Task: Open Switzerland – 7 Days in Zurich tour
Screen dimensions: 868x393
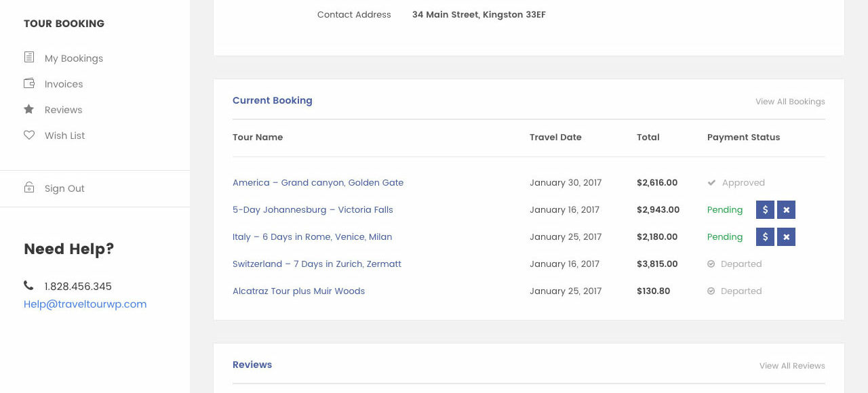Action: pos(317,264)
